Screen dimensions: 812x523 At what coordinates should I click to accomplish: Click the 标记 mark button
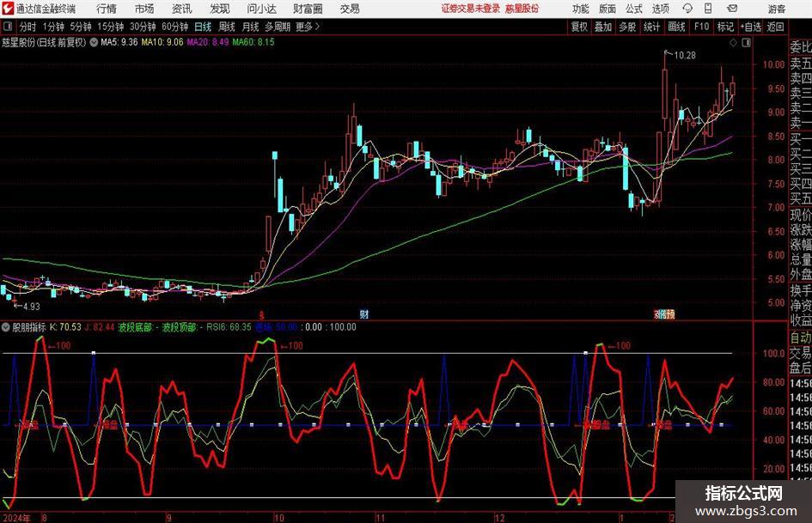(x=725, y=27)
